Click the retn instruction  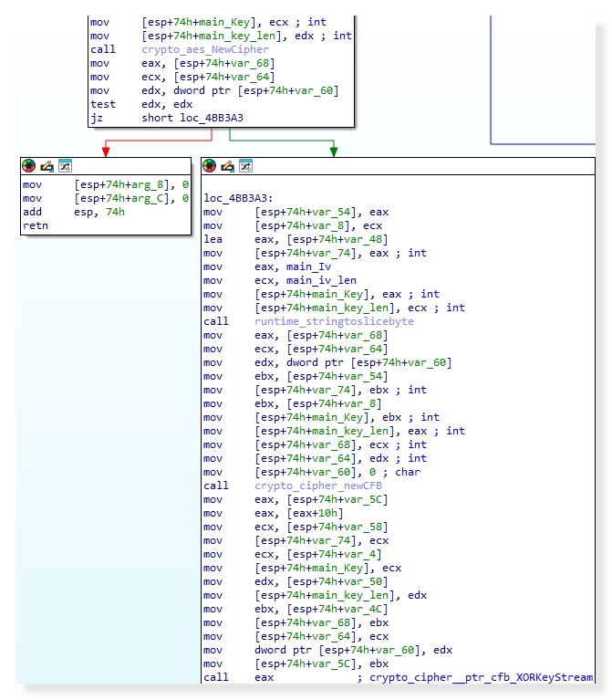[36, 225]
